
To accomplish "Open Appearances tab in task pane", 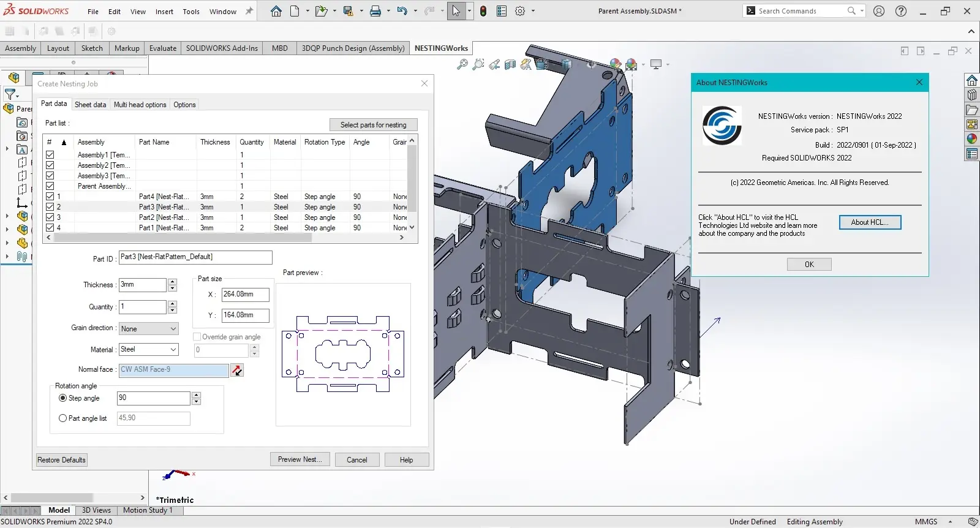I will [x=972, y=139].
